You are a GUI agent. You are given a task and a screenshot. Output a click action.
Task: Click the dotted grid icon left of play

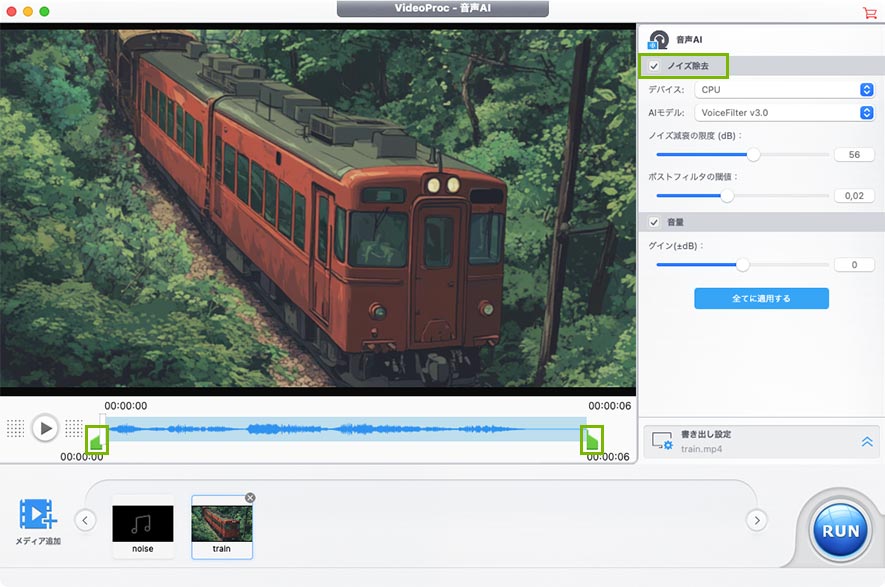(x=16, y=429)
